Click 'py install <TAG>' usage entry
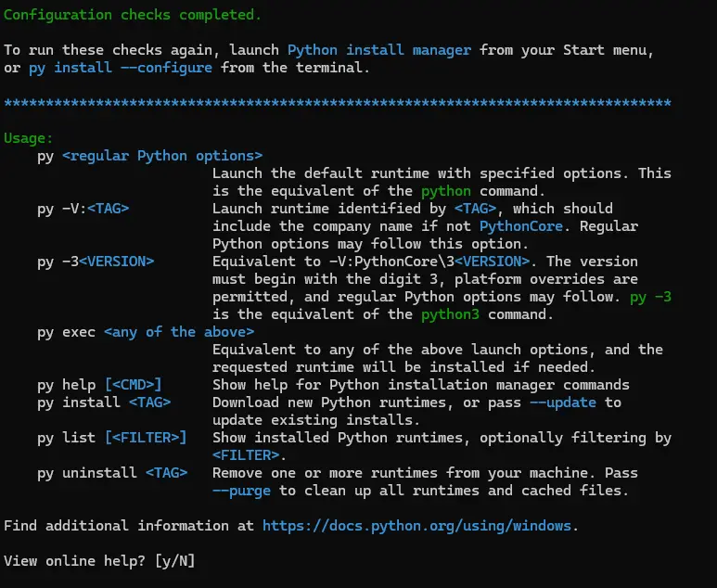Image resolution: width=717 pixels, height=588 pixels. click(104, 403)
